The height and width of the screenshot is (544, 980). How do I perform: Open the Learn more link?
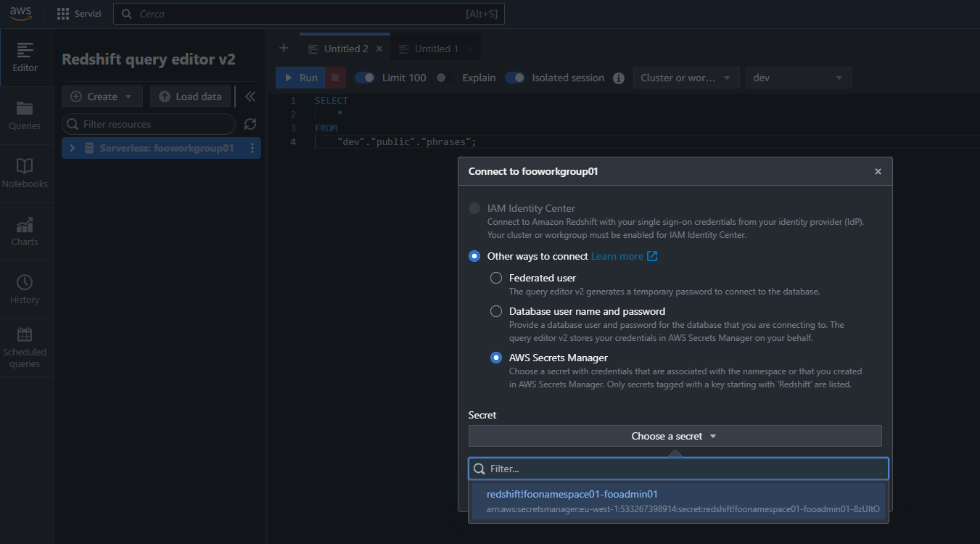click(x=617, y=256)
